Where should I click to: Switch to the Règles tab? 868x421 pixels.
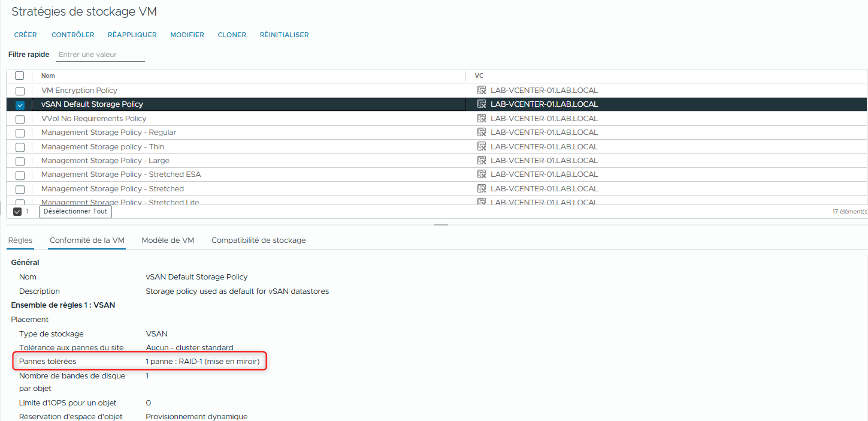[20, 239]
